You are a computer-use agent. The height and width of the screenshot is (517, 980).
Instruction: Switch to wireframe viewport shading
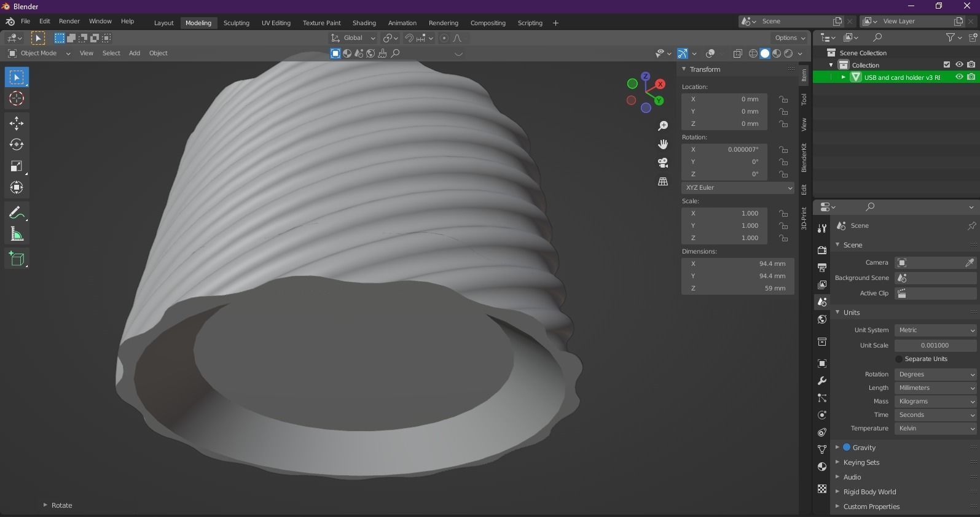(753, 53)
